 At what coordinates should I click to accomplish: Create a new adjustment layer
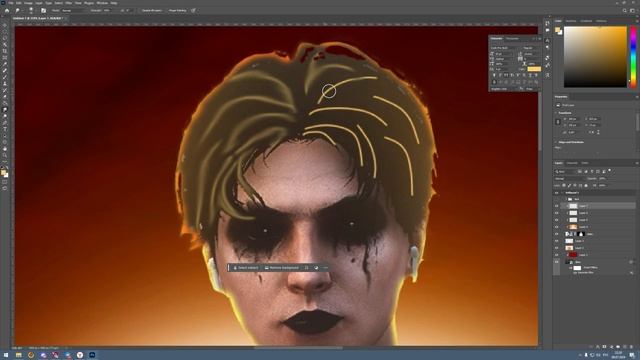coord(611,347)
